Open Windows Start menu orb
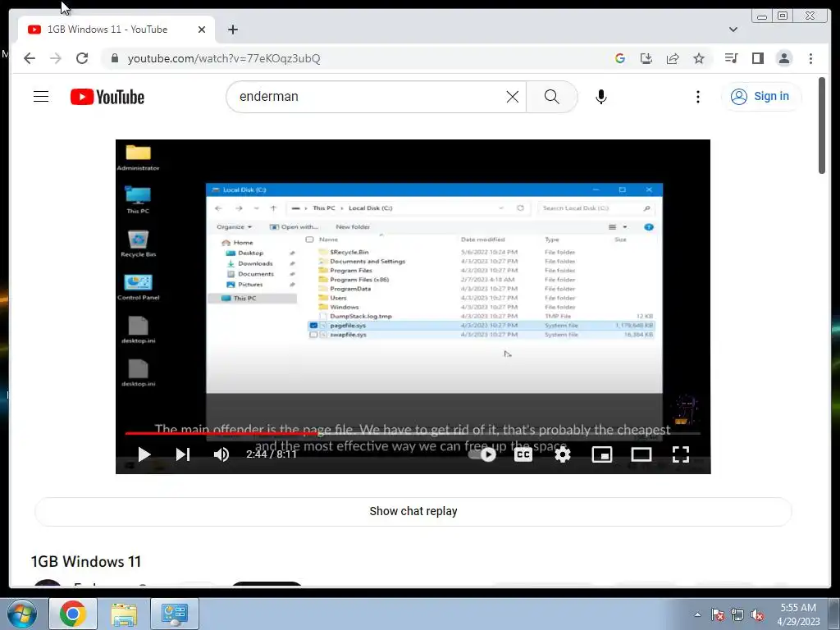This screenshot has width=840, height=630. (22, 614)
